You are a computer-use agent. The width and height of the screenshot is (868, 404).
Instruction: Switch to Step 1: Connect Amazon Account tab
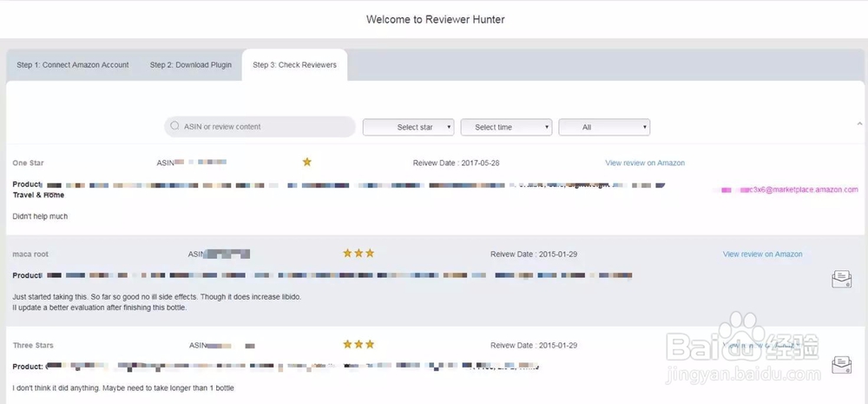pos(73,65)
